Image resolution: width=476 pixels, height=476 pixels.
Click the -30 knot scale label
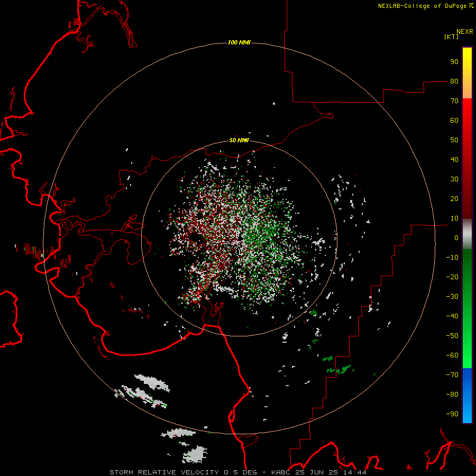click(452, 297)
